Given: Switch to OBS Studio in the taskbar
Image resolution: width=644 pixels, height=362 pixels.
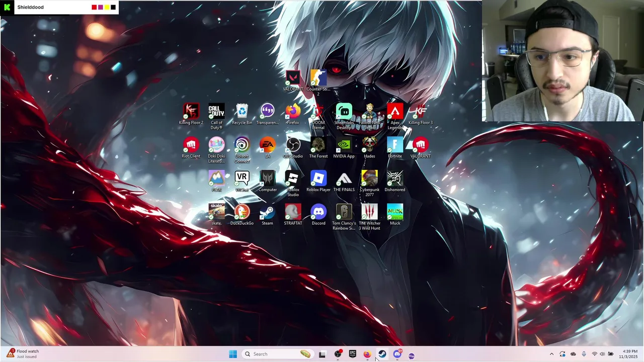Looking at the screenshot, I should pos(338,354).
